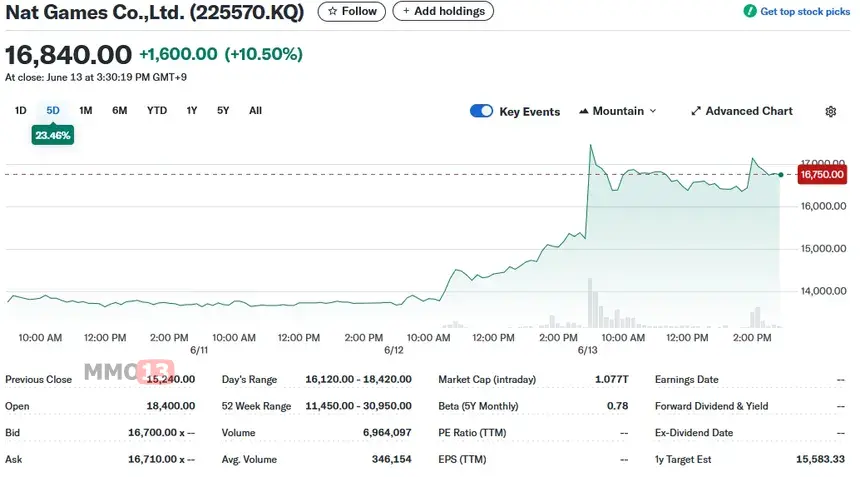This screenshot has width=860, height=477.
Task: Click Market Cap value 1.077T
Action: [612, 379]
